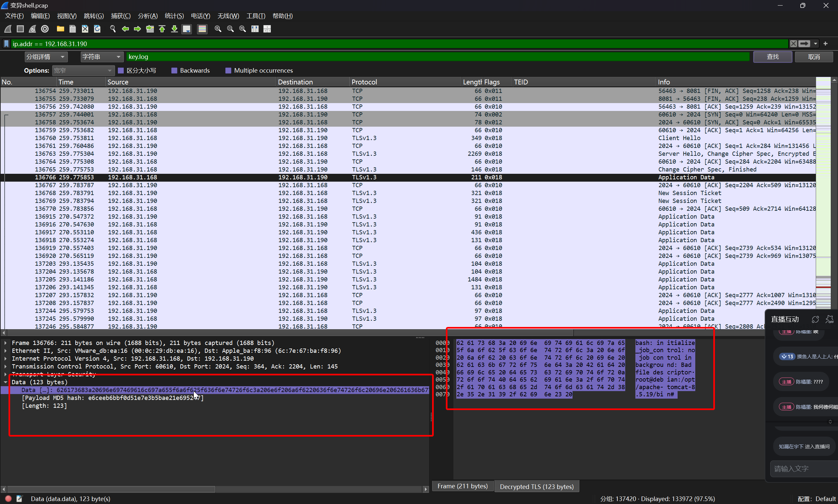Expand Internet Protocol Version 4 node
The width and height of the screenshot is (838, 504).
6,358
